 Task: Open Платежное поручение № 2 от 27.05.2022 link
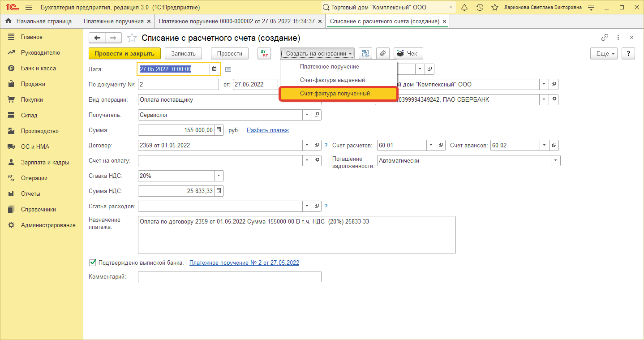(x=244, y=263)
